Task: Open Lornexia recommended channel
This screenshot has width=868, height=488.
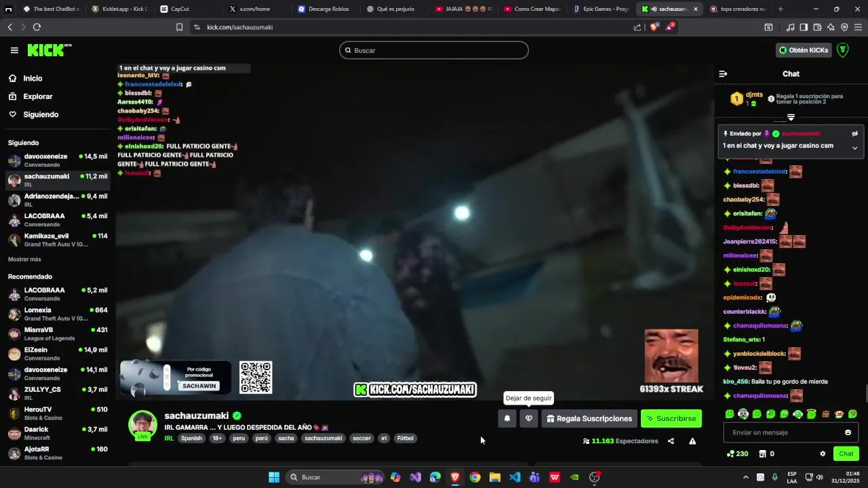Action: pos(58,314)
